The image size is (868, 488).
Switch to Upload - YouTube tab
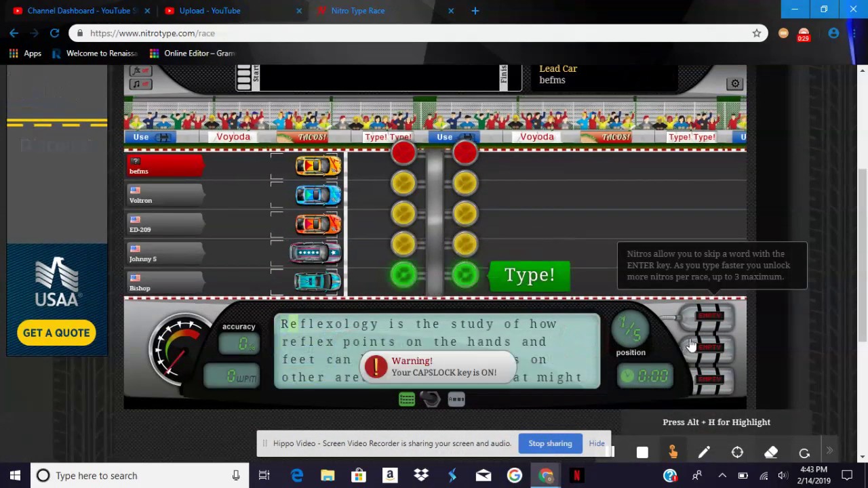[231, 11]
